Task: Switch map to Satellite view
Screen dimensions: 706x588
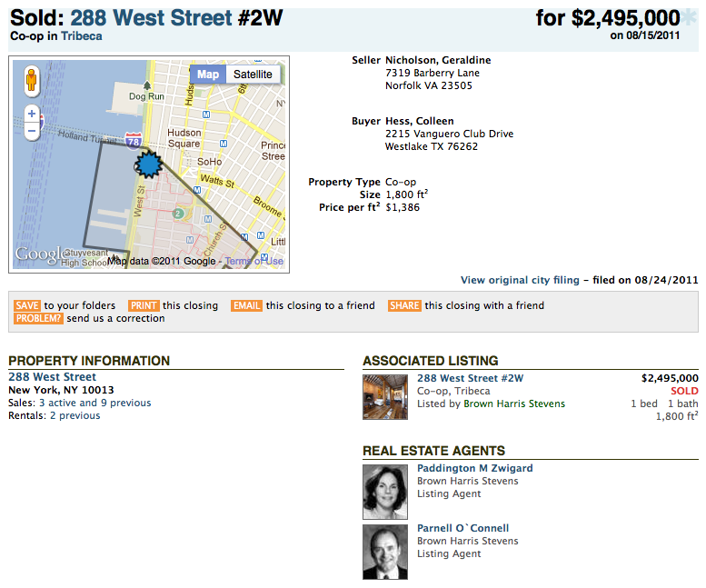Action: [x=253, y=75]
